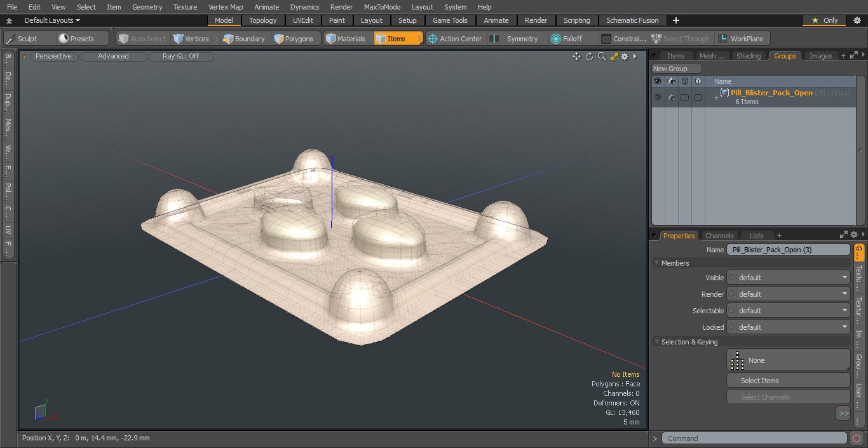Open the Perspective view type dropdown

coord(53,57)
